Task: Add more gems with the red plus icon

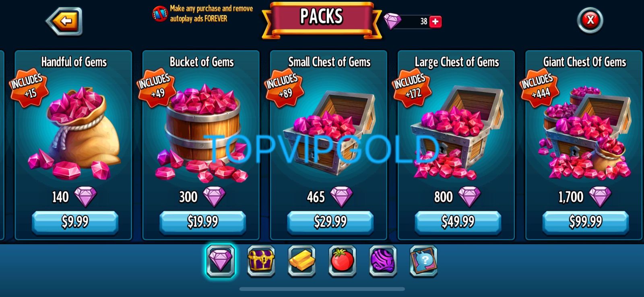Action: click(436, 21)
